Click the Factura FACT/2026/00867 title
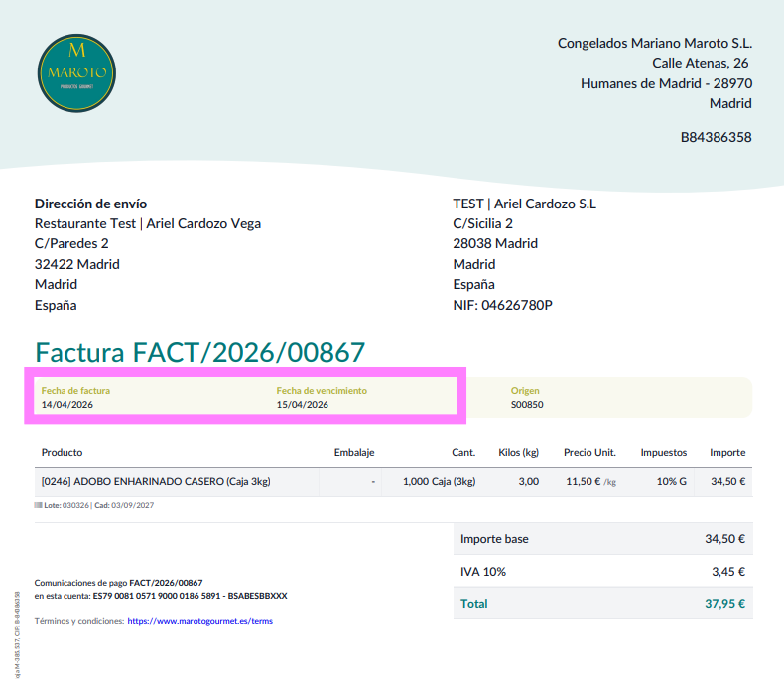Viewport: 784px width, 679px height. [x=199, y=352]
